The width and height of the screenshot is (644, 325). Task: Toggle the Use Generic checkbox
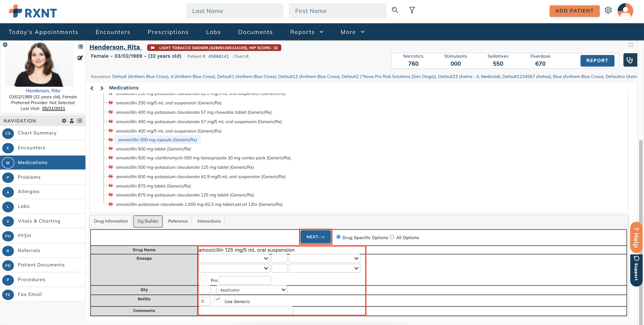(218, 299)
